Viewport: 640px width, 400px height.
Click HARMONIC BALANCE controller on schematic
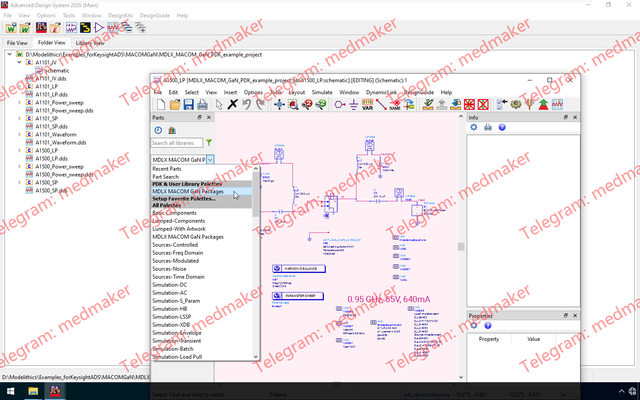[299, 269]
